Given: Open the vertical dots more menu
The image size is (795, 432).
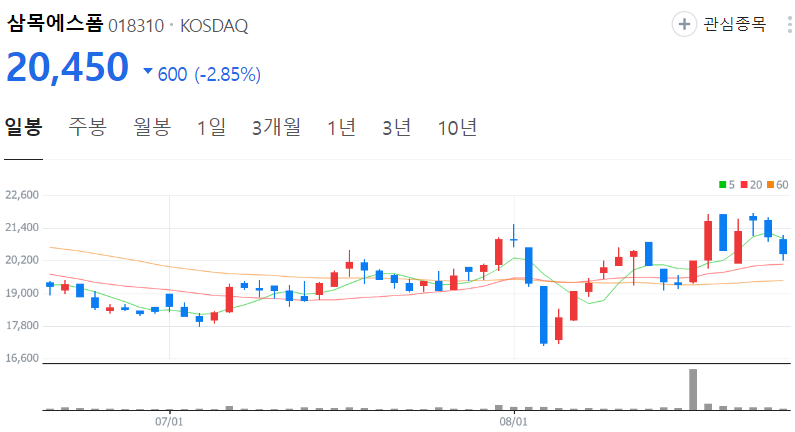Looking at the screenshot, I should (789, 24).
